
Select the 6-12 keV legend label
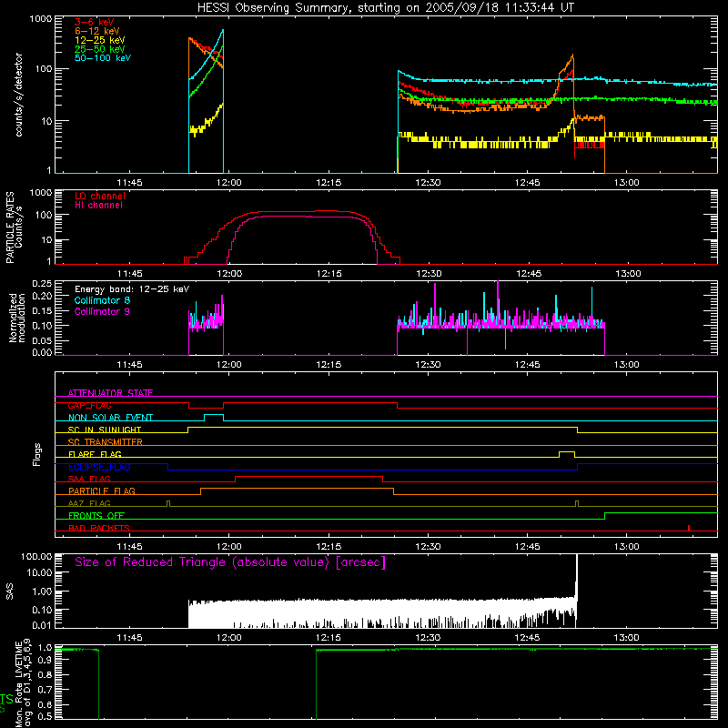tap(97, 31)
